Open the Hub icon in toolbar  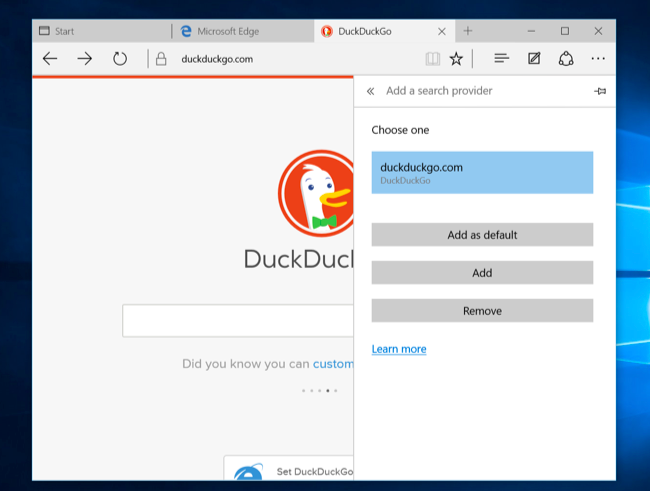coord(502,58)
